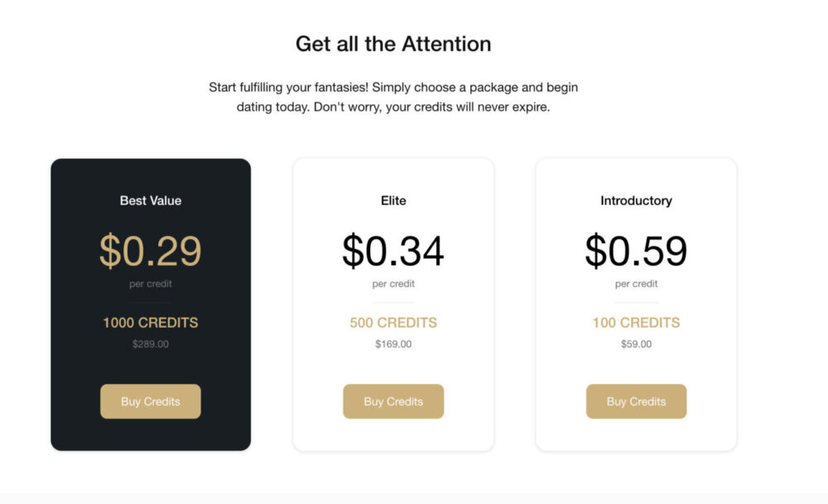This screenshot has width=828, height=504.
Task: Click the $0.34 price text
Action: pyautogui.click(x=393, y=252)
